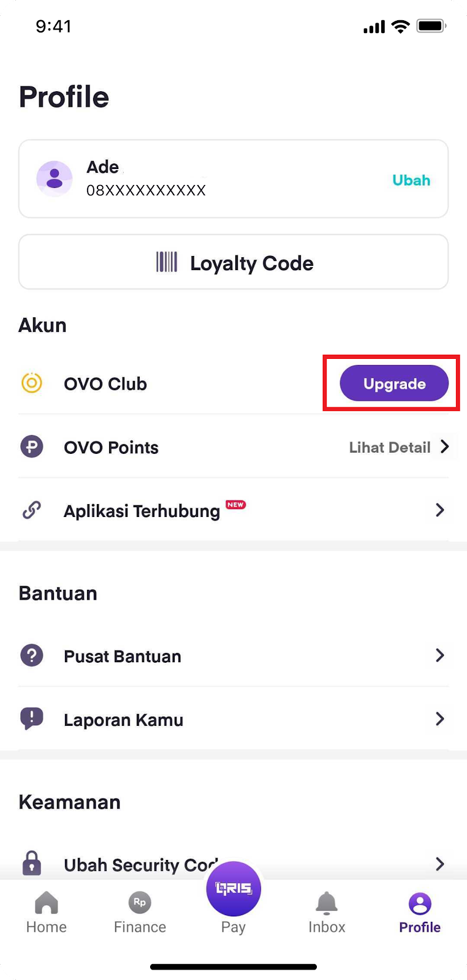Tap the padlock icon for Ubah Security Code
The width and height of the screenshot is (467, 980).
click(x=32, y=863)
